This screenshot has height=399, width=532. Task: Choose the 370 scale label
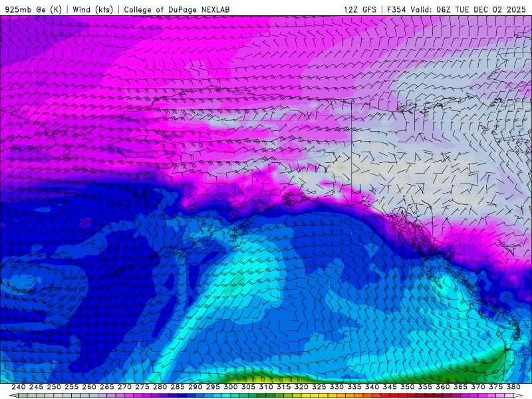coord(478,387)
